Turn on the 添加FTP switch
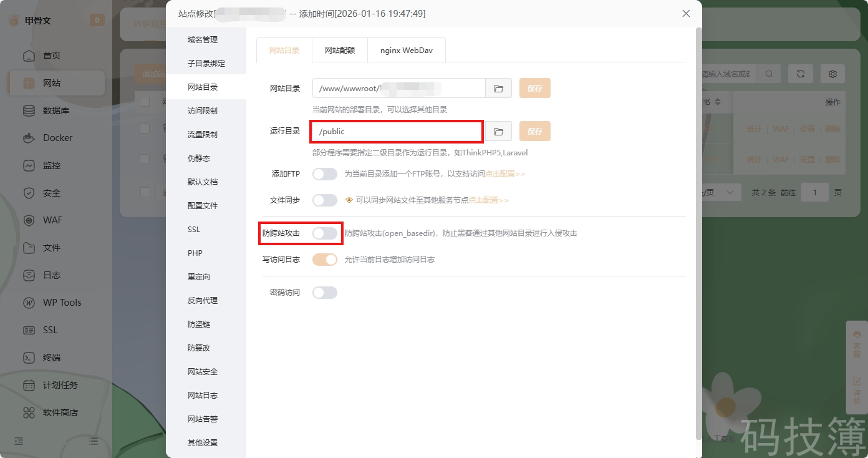Viewport: 868px width, 458px height. pos(324,174)
